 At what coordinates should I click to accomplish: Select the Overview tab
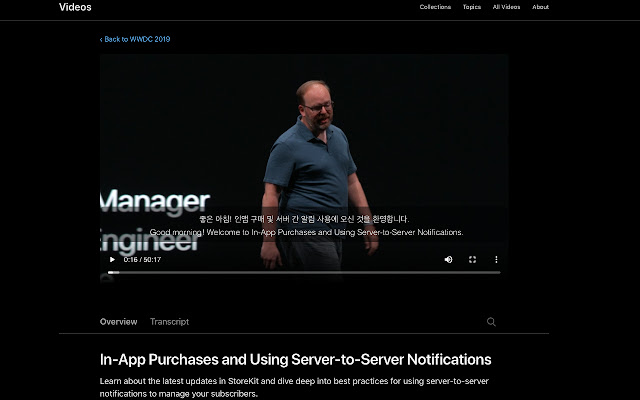[118, 322]
